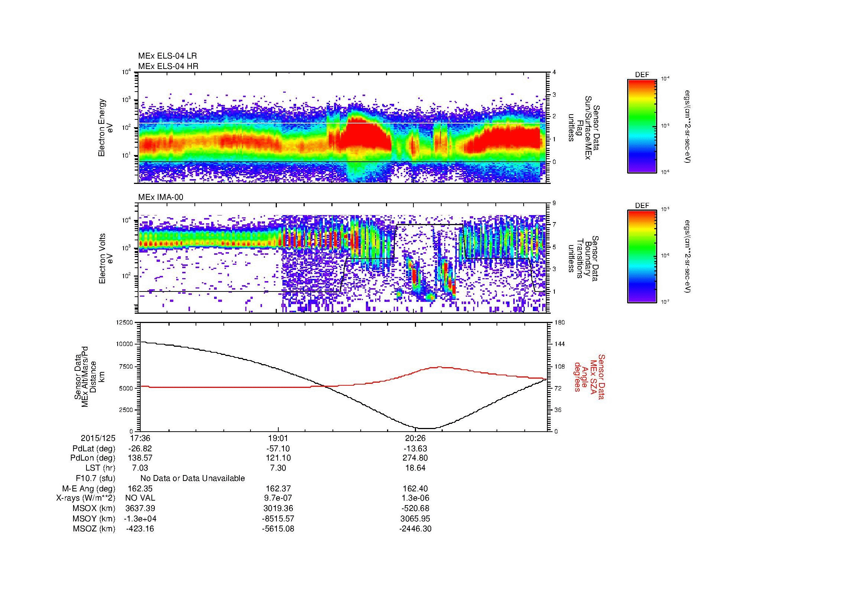The height and width of the screenshot is (613, 868).
Task: Click the 'PdLon (deg)' row label
Action: coord(93,458)
